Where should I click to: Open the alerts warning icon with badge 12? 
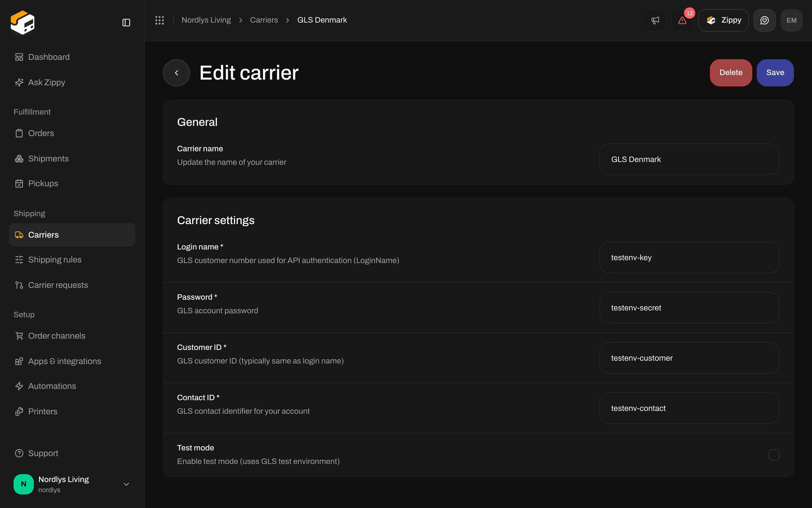682,20
